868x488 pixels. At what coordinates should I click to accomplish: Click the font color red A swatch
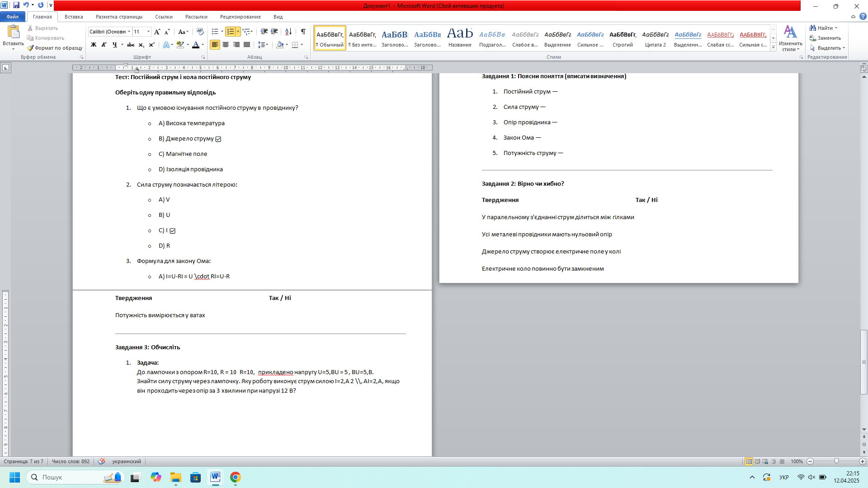tap(196, 45)
